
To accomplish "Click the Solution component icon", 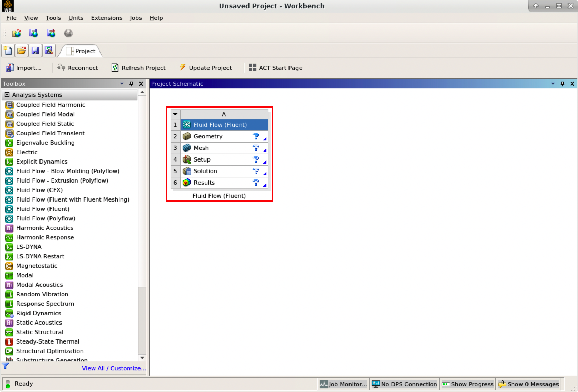I will [x=186, y=171].
